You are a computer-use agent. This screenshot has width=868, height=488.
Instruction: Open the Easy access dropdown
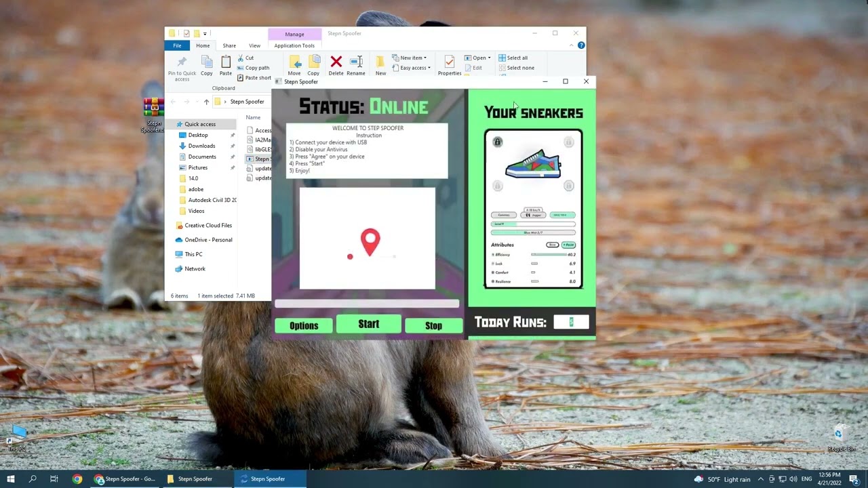click(x=411, y=68)
